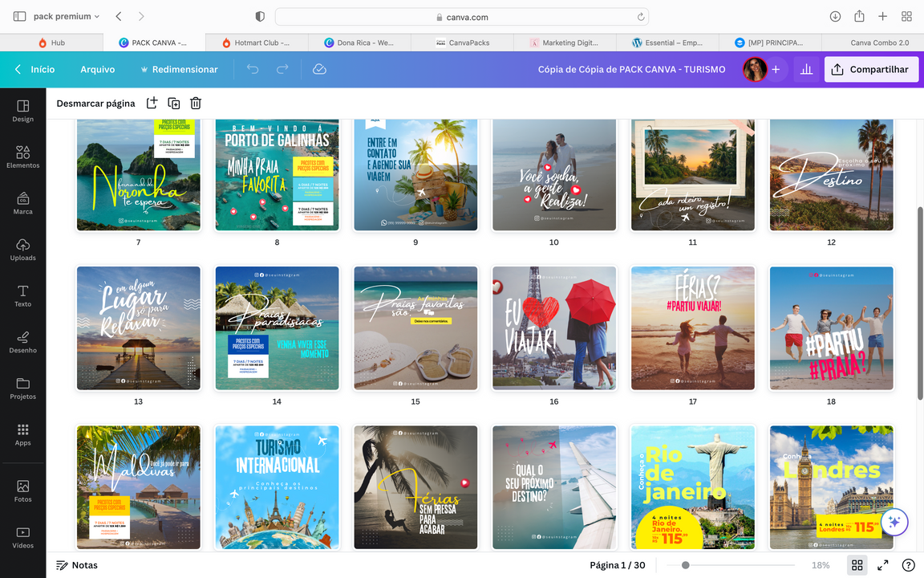
Task: Click the cloud save status icon
Action: pyautogui.click(x=319, y=70)
